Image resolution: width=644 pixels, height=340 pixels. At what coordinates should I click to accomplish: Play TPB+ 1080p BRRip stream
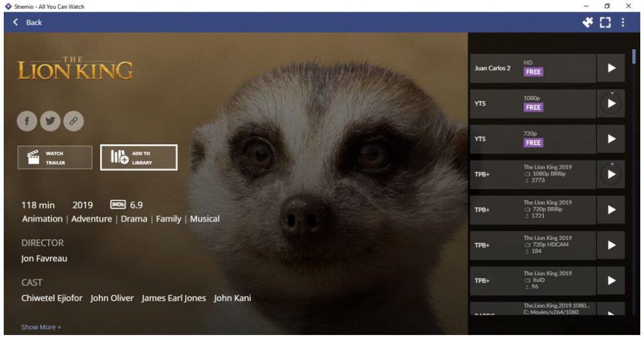point(611,174)
